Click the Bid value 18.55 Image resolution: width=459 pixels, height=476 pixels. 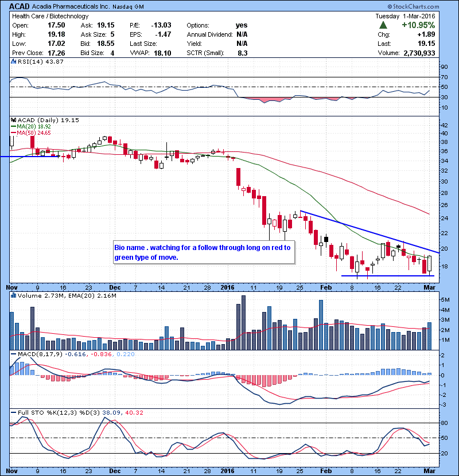point(106,44)
